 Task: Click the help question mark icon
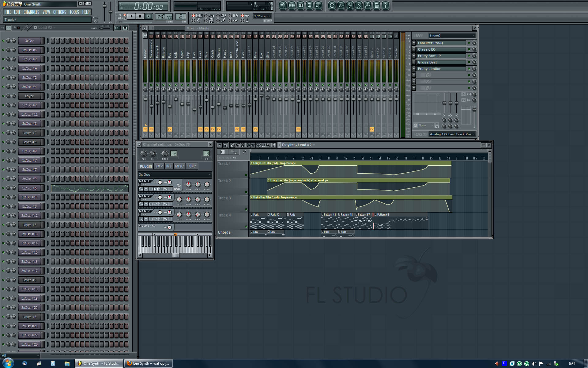pyautogui.click(x=385, y=6)
